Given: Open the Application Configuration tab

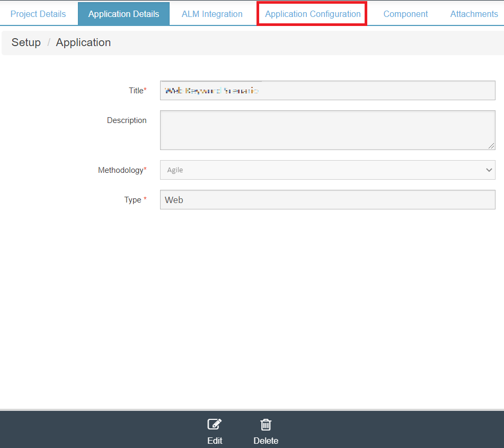Looking at the screenshot, I should [313, 14].
